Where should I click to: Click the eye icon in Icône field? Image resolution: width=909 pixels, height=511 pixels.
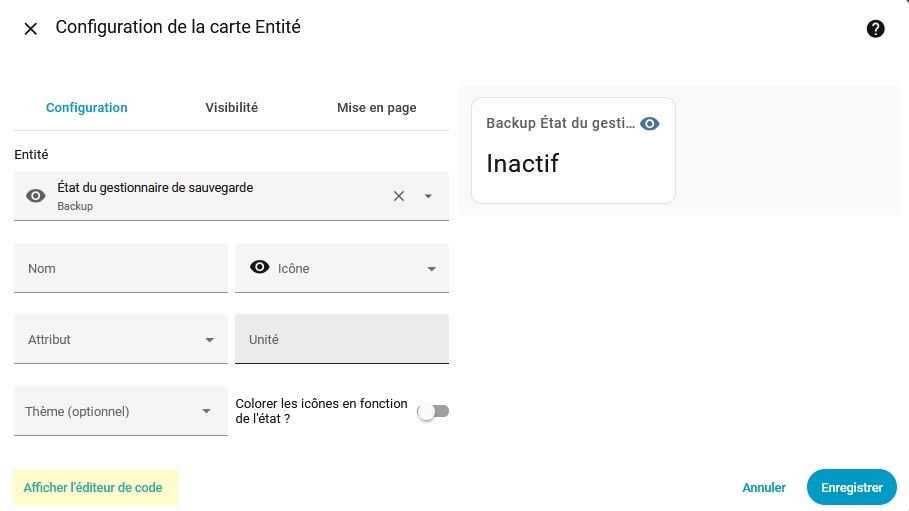tap(260, 267)
